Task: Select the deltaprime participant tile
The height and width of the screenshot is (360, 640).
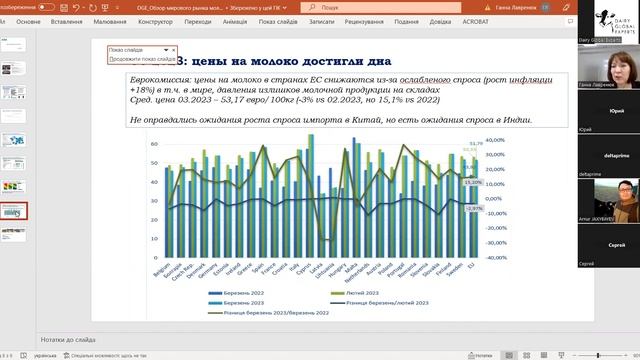Action: point(609,156)
